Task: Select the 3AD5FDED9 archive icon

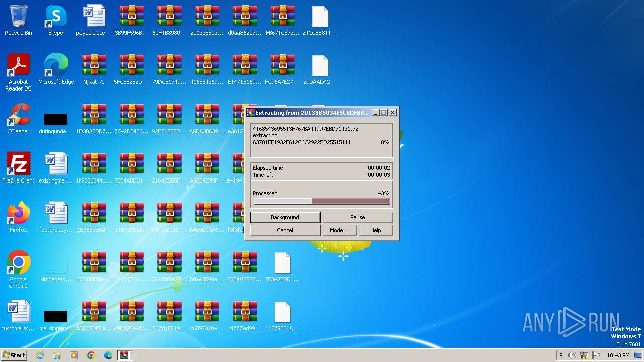Action: tap(94, 316)
